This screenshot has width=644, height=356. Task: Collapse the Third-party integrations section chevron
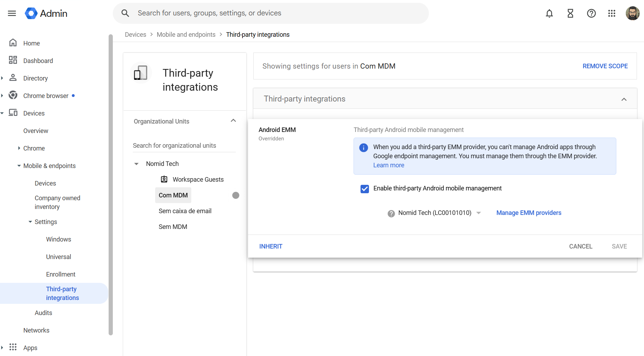[624, 99]
